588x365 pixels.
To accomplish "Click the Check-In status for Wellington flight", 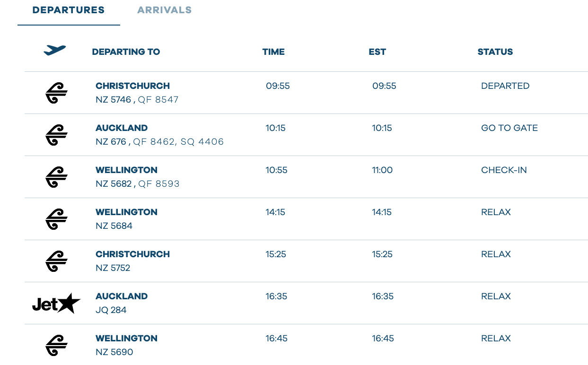I will pyautogui.click(x=504, y=170).
